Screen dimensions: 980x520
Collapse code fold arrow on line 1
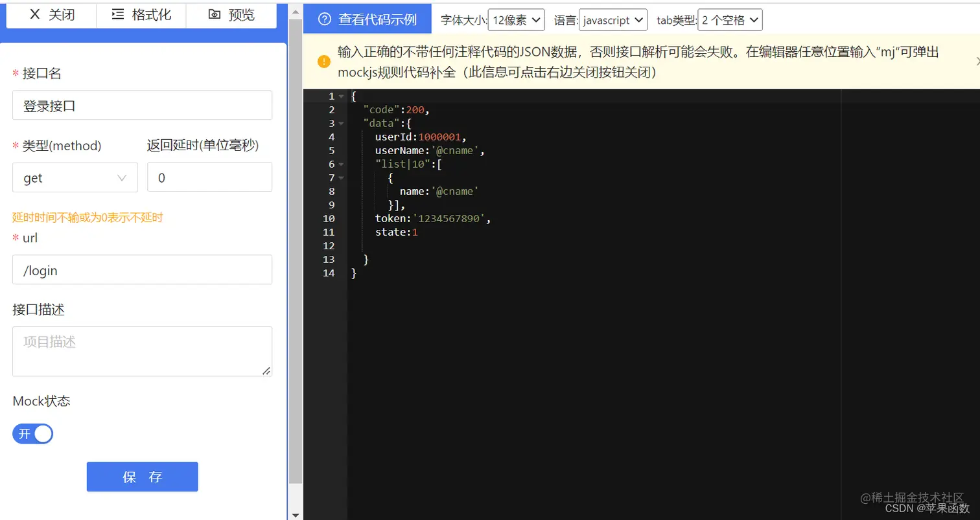pyautogui.click(x=342, y=96)
